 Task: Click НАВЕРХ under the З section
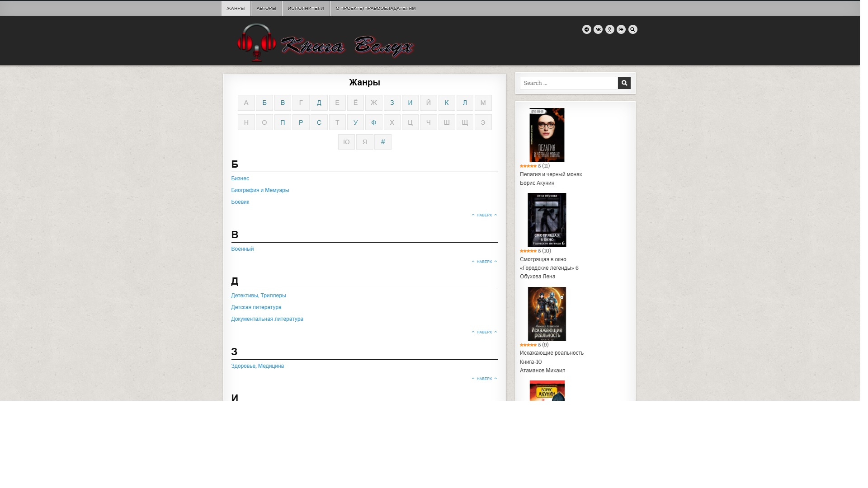click(484, 379)
